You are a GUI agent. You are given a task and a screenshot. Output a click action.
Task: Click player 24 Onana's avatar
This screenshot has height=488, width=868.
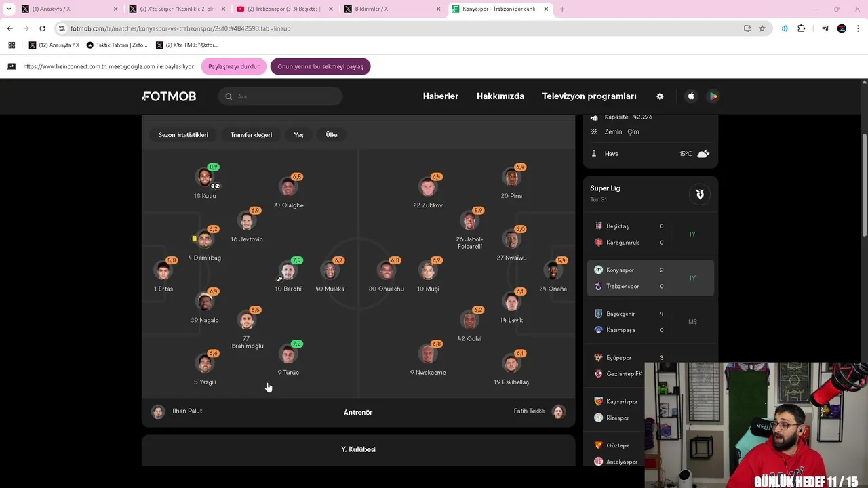click(553, 271)
